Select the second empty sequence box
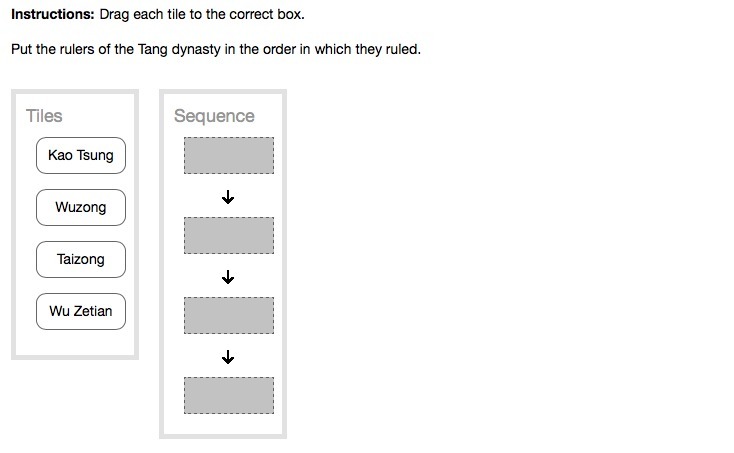 [228, 235]
